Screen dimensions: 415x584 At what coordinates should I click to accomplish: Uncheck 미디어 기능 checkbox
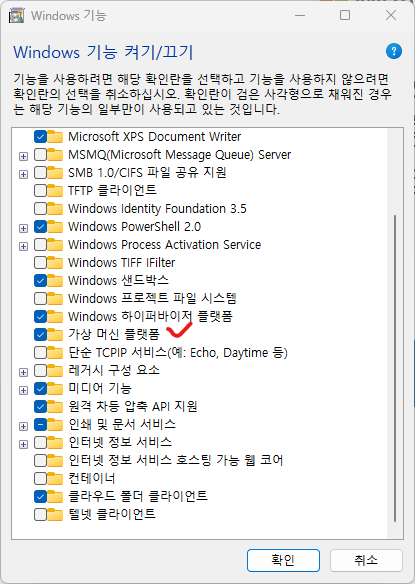[40, 388]
